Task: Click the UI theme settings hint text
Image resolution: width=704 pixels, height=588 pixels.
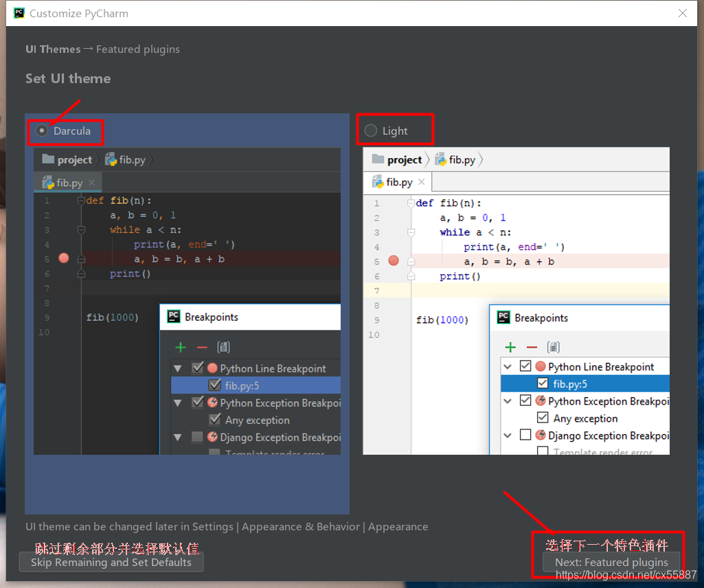Action: (x=227, y=526)
